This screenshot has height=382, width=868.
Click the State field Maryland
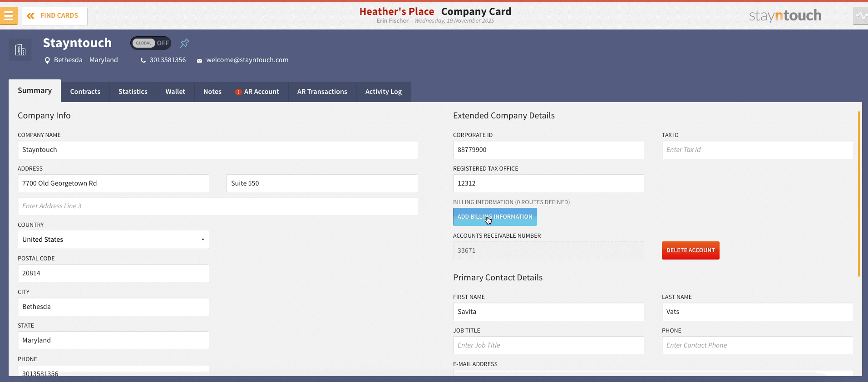(113, 340)
